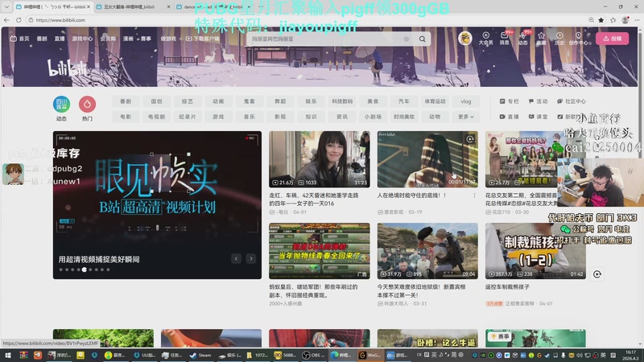Open 消息 messages icon with 99+ badge

click(x=505, y=38)
